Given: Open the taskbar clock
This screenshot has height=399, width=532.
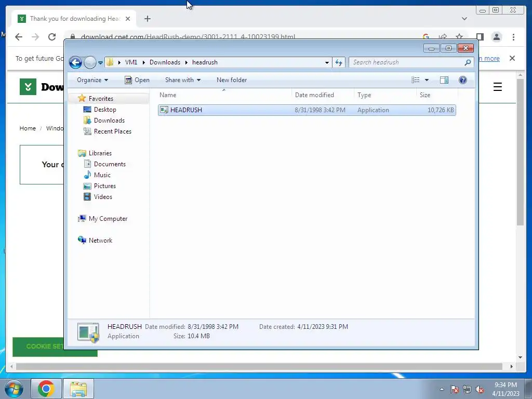Looking at the screenshot, I should (x=506, y=389).
